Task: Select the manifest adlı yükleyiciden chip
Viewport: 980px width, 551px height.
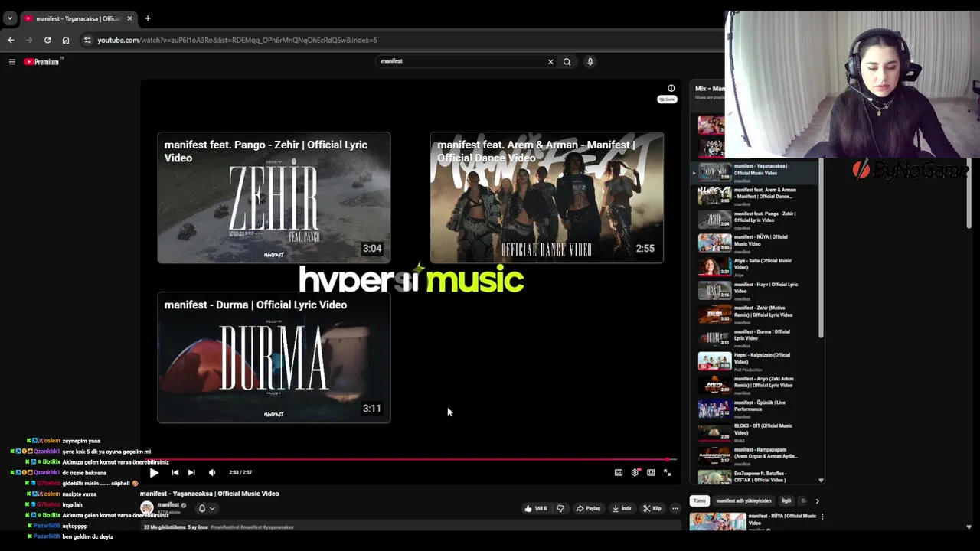Action: pyautogui.click(x=743, y=501)
